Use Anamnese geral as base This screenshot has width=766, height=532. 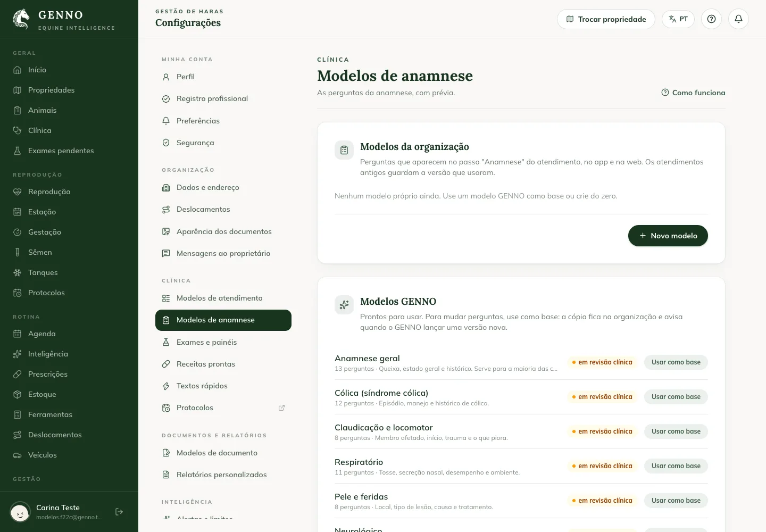tap(676, 362)
